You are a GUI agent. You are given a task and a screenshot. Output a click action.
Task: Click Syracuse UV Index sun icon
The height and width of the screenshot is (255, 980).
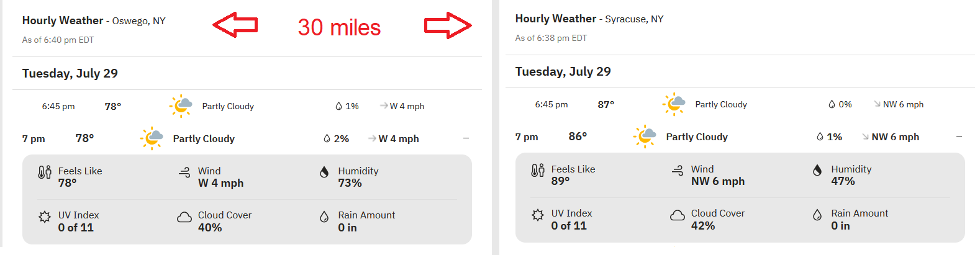538,215
